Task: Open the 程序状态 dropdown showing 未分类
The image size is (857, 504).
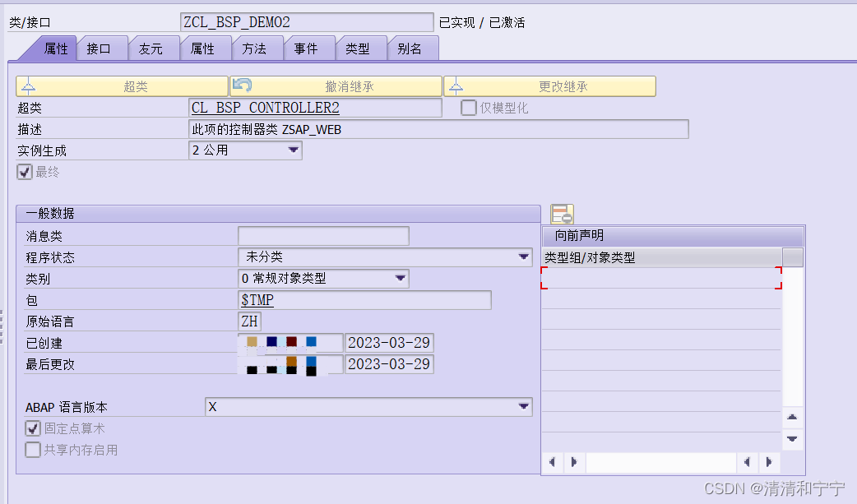Action: click(x=525, y=257)
